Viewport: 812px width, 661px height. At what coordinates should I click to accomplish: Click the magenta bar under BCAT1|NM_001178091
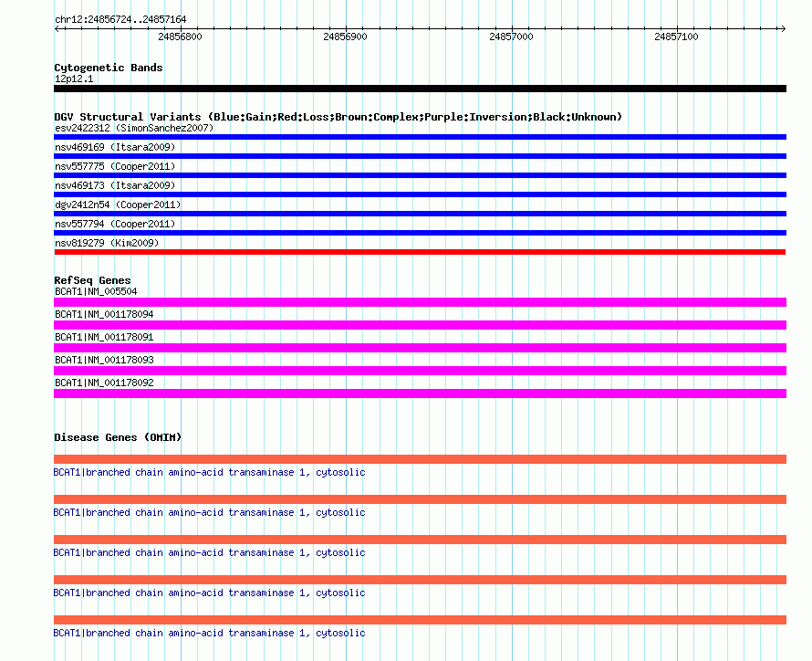420,348
